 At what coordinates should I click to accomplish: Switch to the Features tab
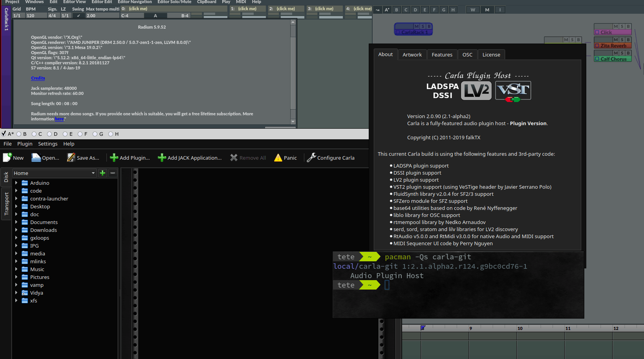(442, 55)
